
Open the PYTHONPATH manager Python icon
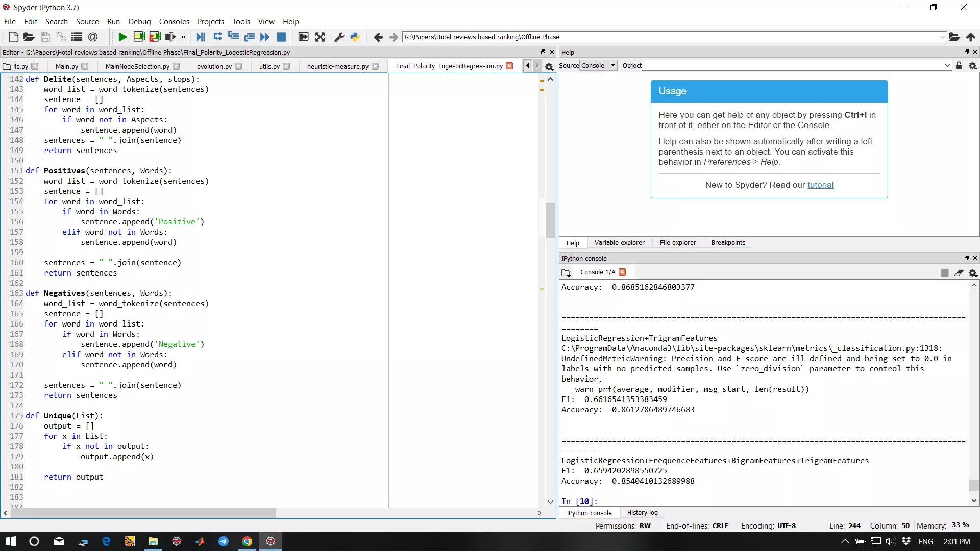(x=355, y=37)
